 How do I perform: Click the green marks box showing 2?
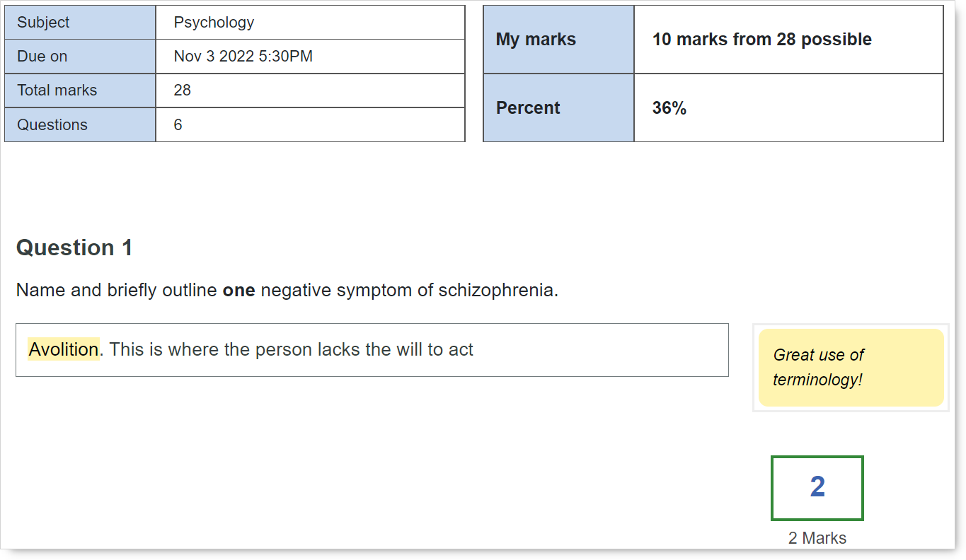(817, 488)
